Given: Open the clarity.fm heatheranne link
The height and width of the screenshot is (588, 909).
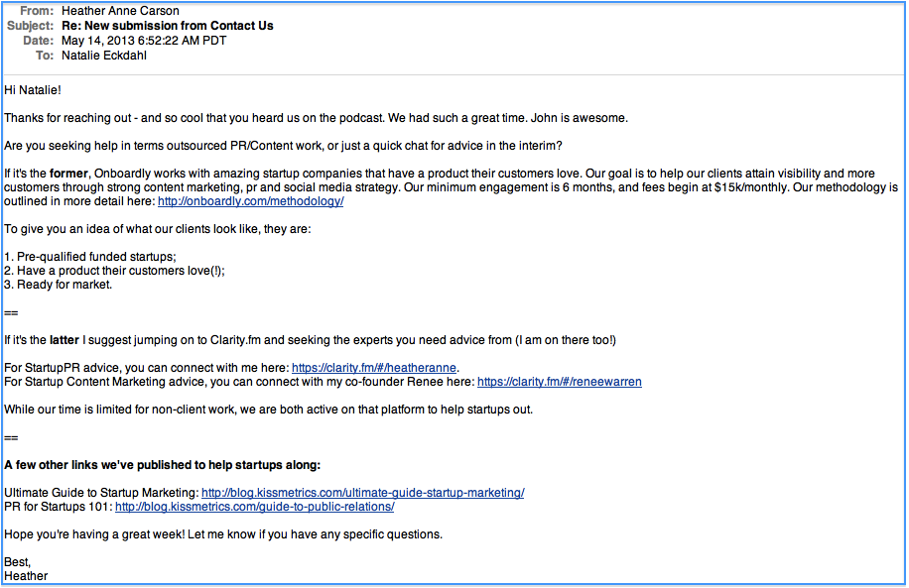Looking at the screenshot, I should click(x=374, y=368).
